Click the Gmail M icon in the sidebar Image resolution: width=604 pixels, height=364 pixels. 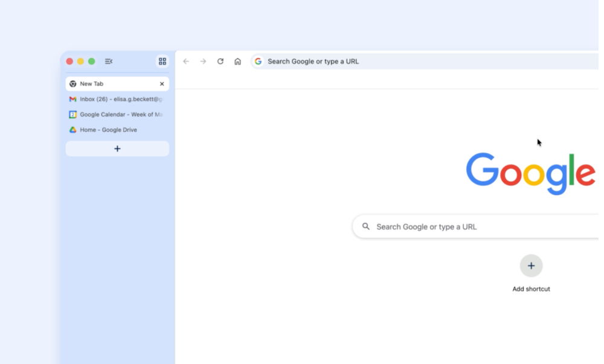72,99
